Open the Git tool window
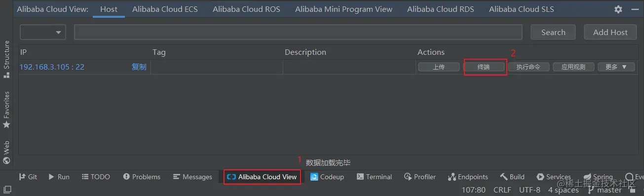This screenshot has width=644, height=196. click(x=28, y=177)
